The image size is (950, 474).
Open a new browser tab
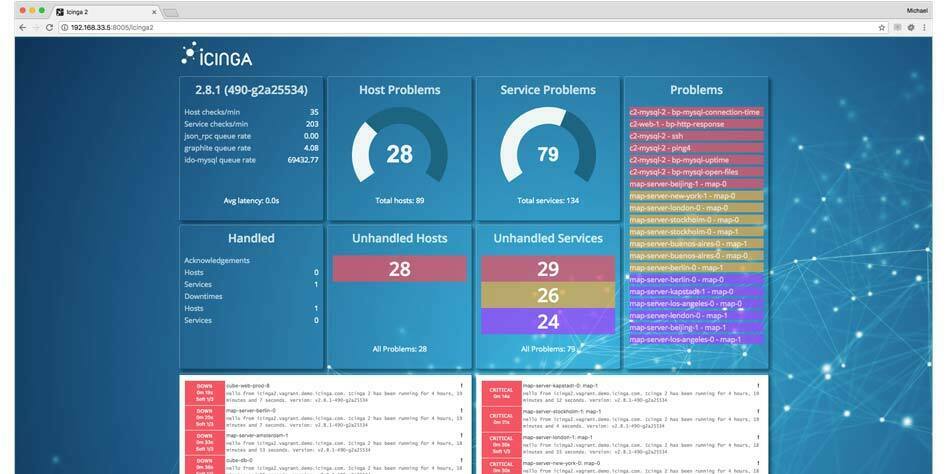[x=171, y=12]
